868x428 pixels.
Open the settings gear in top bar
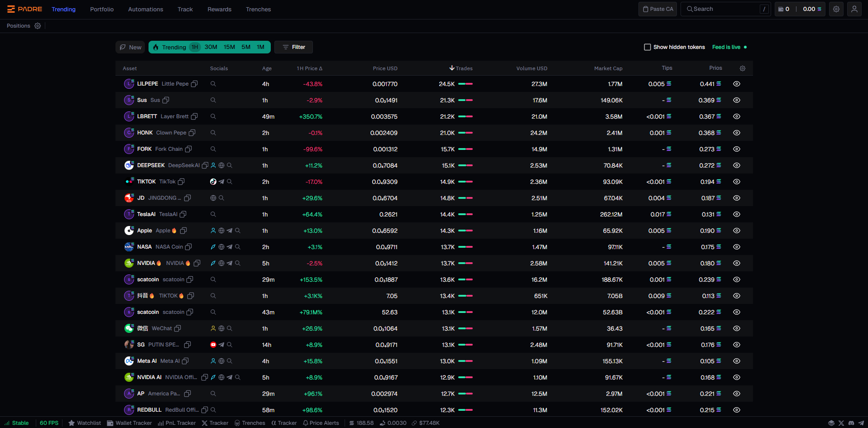(x=836, y=9)
